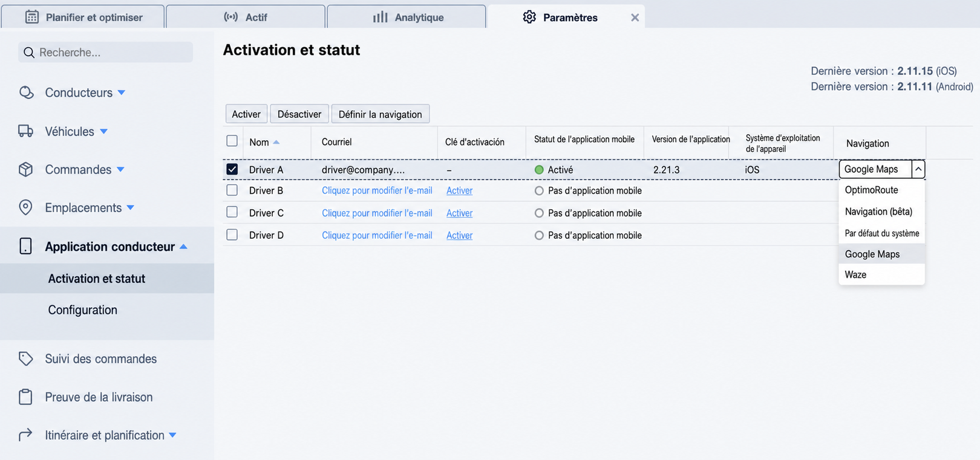Open the Analytique tab
Screen dimensions: 980x460
(x=407, y=17)
